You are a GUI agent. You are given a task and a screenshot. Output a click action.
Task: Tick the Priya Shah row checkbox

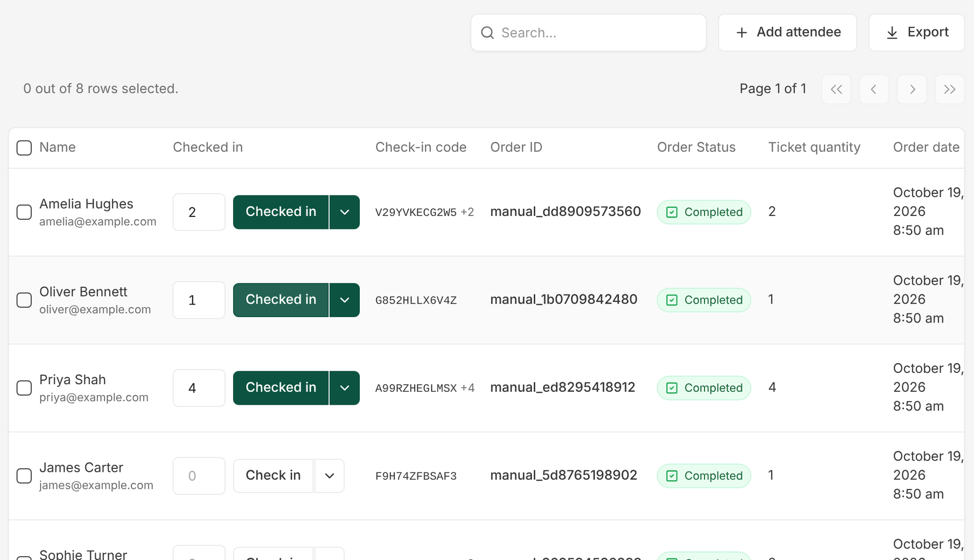(x=24, y=388)
